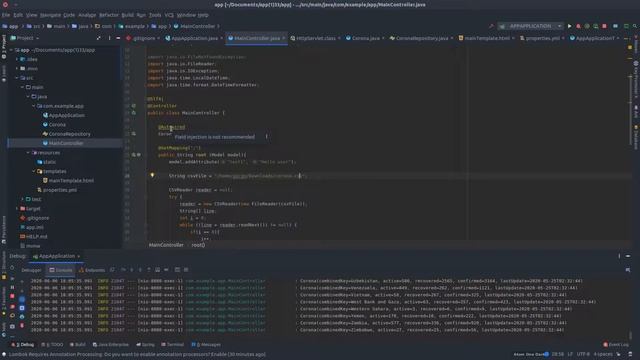Click camera thread dump icon in debug panel
This screenshot has height=360, width=640.
tap(12, 327)
